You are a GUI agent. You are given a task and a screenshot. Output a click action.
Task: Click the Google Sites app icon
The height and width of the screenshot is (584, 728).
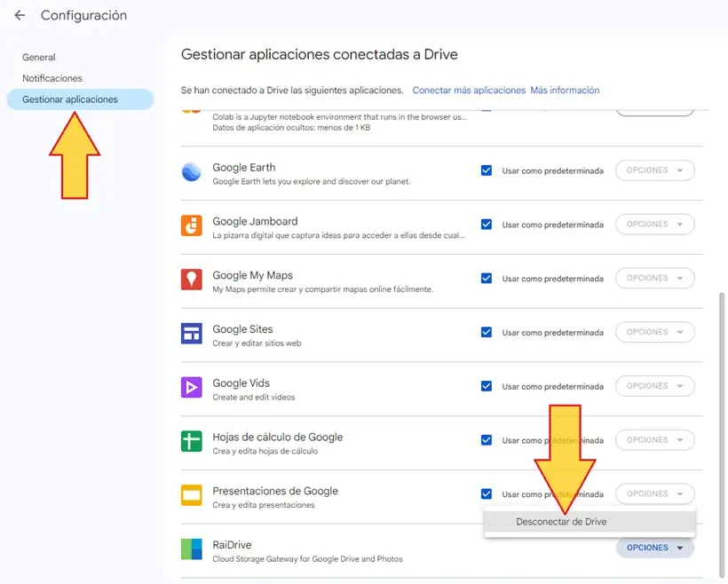coord(191,334)
